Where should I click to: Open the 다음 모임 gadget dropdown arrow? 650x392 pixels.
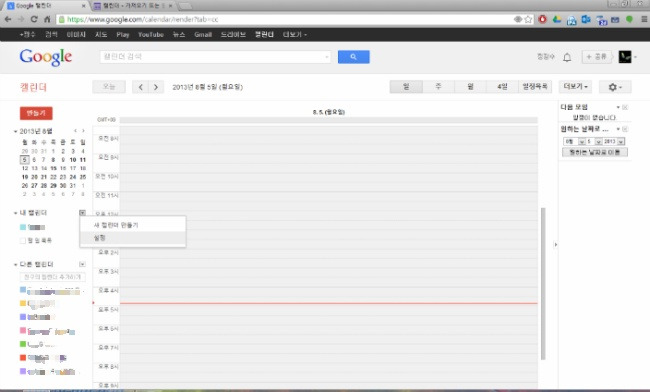tap(618, 107)
